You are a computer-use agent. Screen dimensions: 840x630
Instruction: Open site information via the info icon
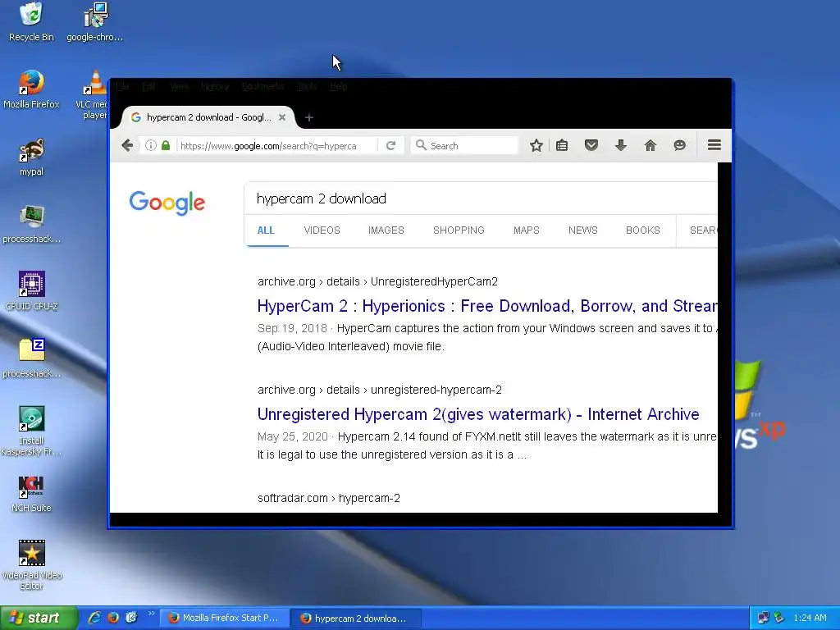[151, 145]
